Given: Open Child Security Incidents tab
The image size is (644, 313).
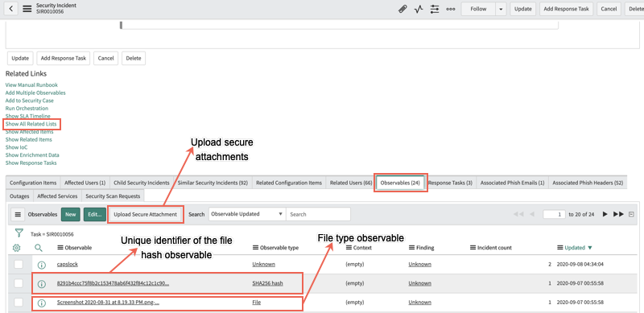Looking at the screenshot, I should point(142,183).
